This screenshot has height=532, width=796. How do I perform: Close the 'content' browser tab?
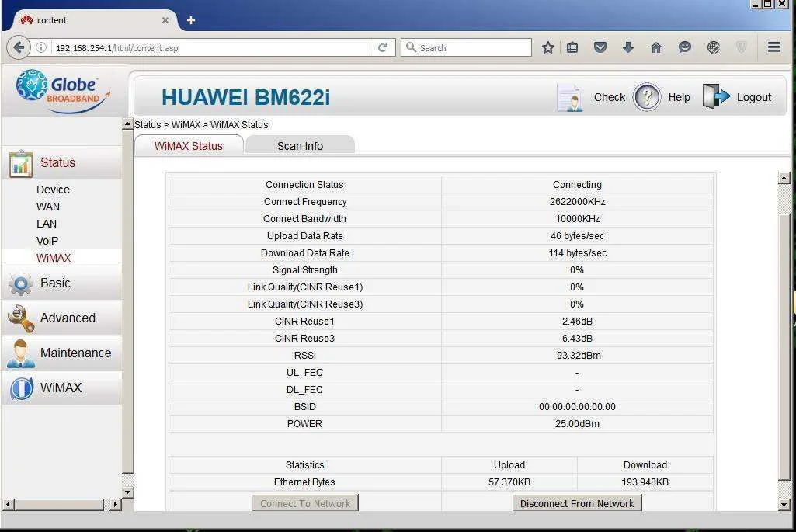pyautogui.click(x=165, y=20)
